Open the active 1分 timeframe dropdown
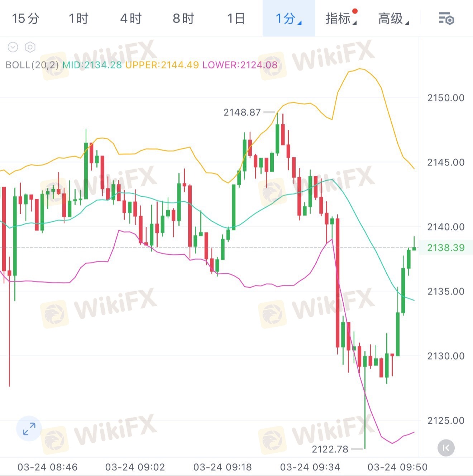Screen dimensions: 473x476 [289, 18]
